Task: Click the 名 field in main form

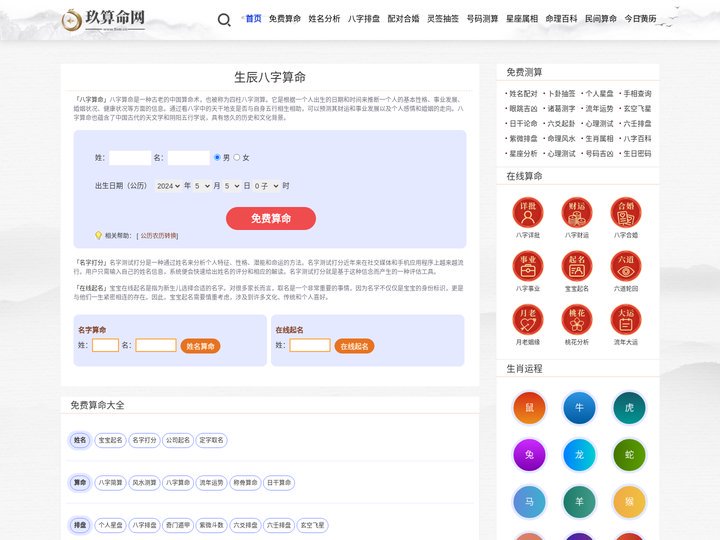Action: point(189,158)
